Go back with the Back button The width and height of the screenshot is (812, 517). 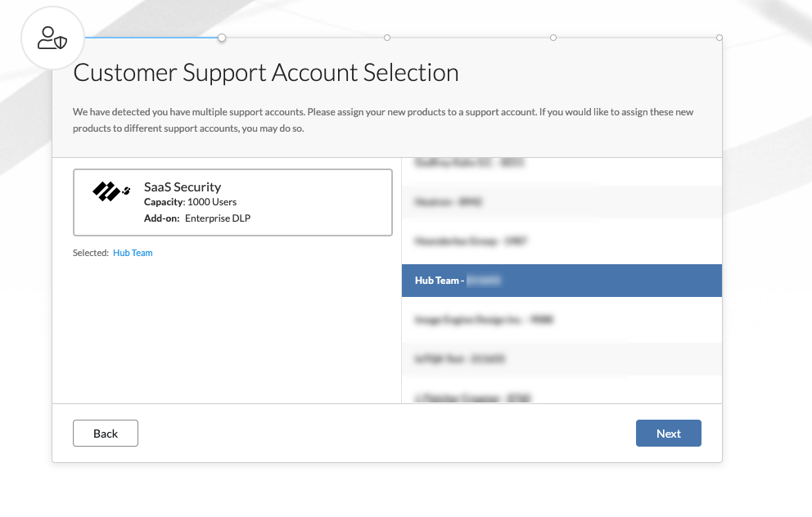pos(106,434)
